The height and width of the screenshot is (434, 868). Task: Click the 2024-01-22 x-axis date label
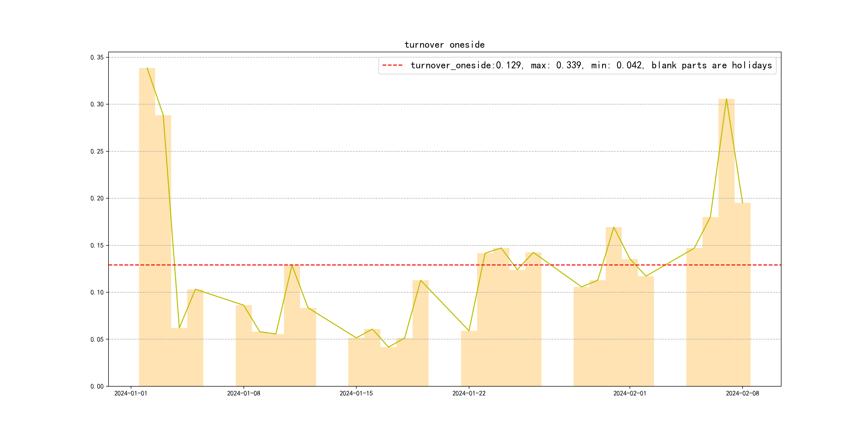pyautogui.click(x=469, y=394)
